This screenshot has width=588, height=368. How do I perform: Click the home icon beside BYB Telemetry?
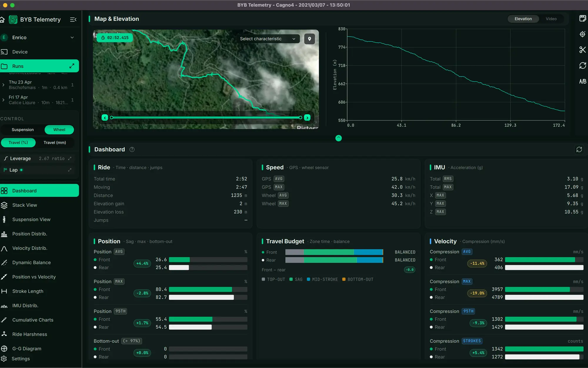(2, 20)
